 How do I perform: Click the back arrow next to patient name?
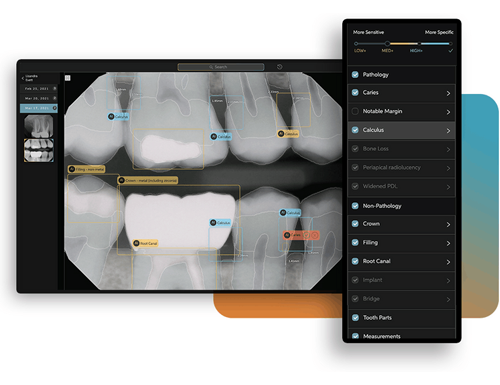pos(23,78)
